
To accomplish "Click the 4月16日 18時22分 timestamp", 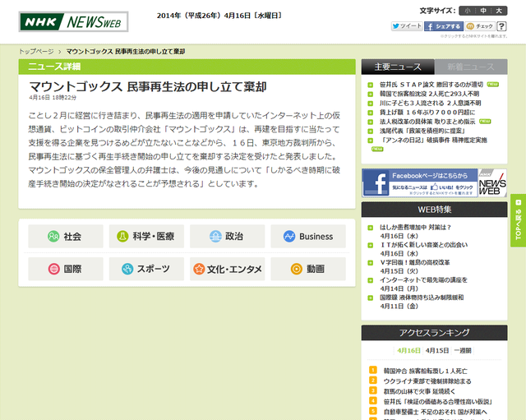I will click(53, 98).
